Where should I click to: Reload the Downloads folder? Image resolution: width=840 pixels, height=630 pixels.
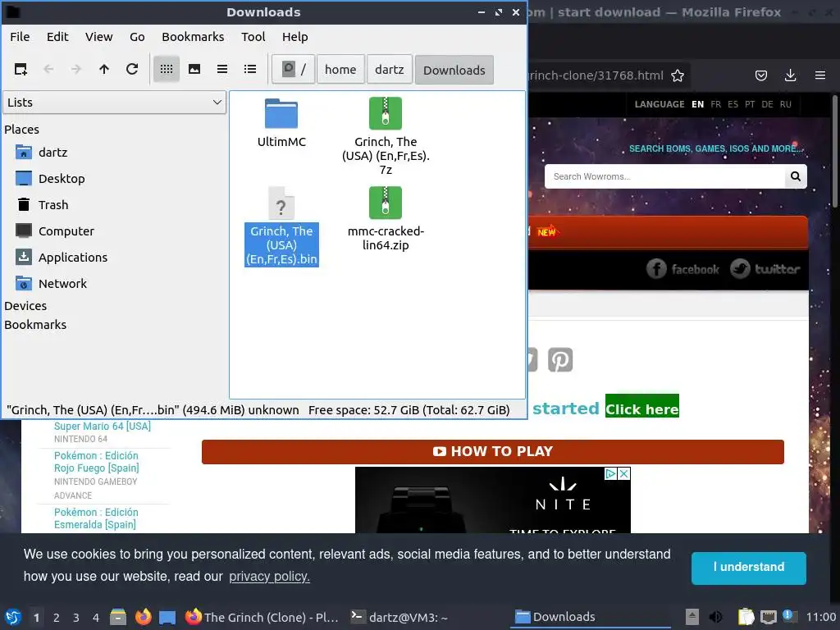pos(132,69)
